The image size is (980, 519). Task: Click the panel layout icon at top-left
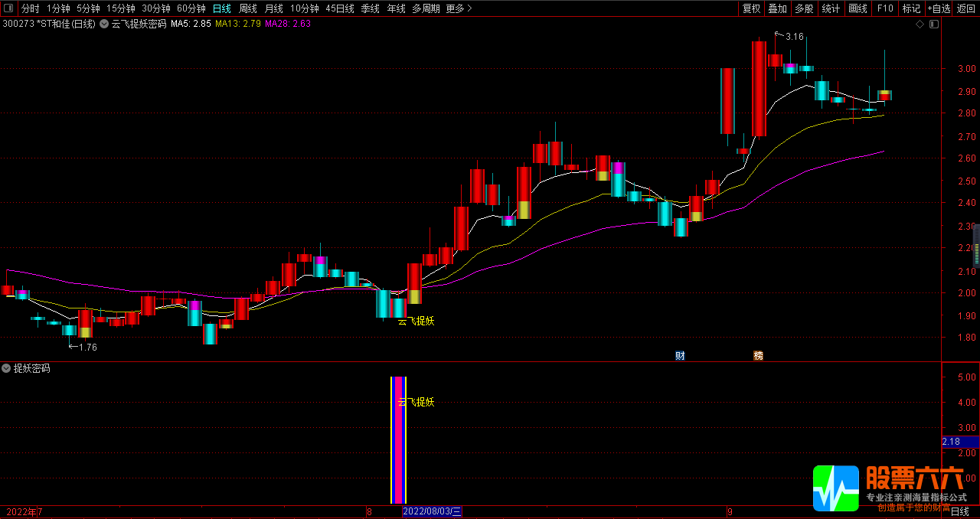(8, 8)
